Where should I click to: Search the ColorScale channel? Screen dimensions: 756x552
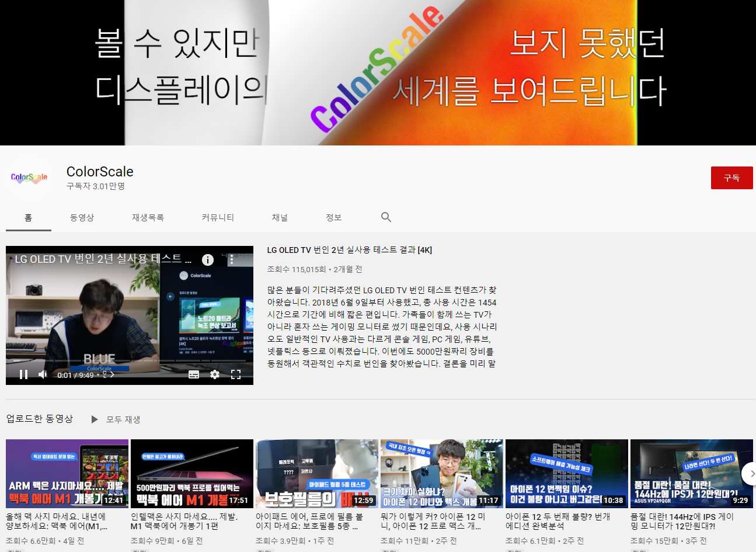386,217
